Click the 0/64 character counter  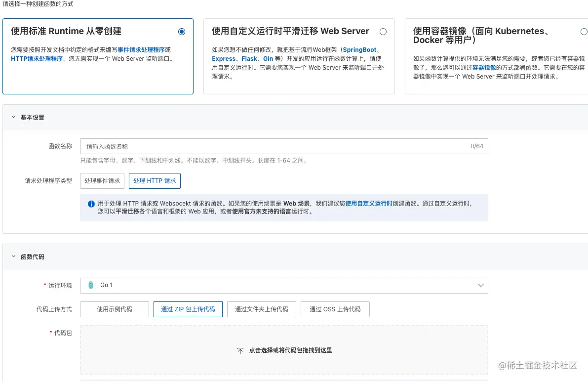pos(476,146)
